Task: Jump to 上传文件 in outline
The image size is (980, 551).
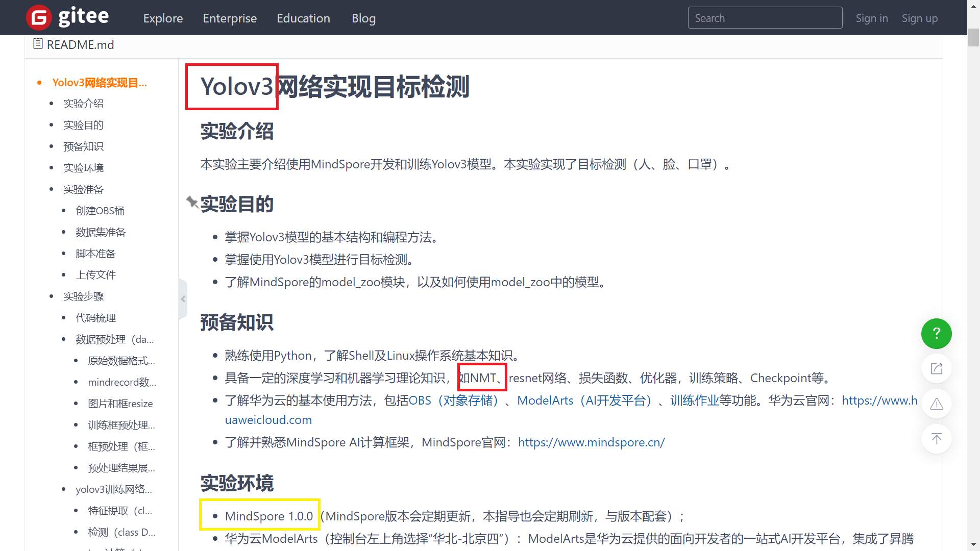Action: click(95, 275)
